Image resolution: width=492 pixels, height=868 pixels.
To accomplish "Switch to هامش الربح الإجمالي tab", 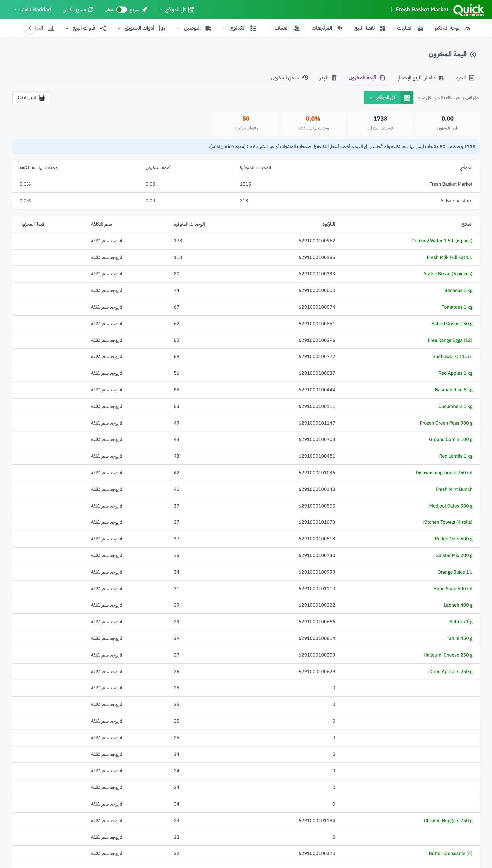I will coord(421,78).
